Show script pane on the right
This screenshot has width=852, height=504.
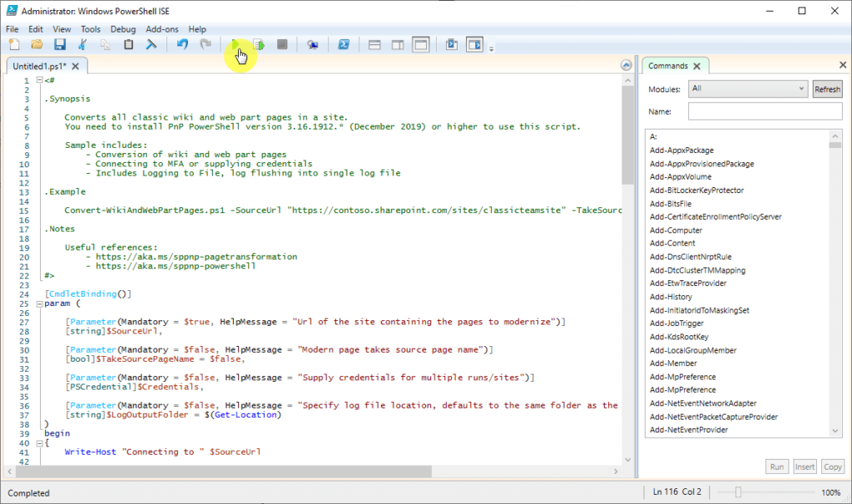[398, 45]
